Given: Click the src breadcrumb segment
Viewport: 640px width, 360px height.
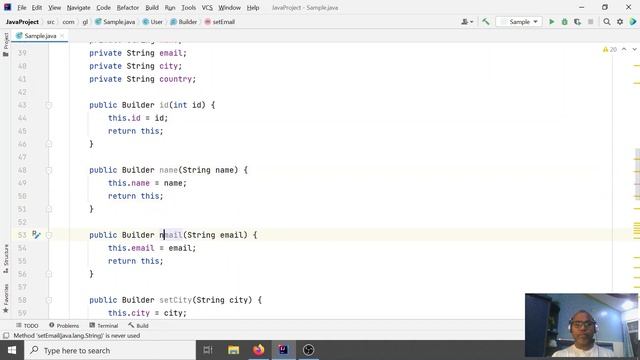Looking at the screenshot, I should point(51,22).
